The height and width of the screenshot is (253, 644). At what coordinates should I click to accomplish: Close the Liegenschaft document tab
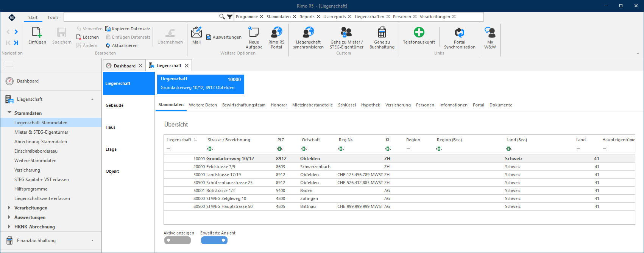click(x=187, y=66)
